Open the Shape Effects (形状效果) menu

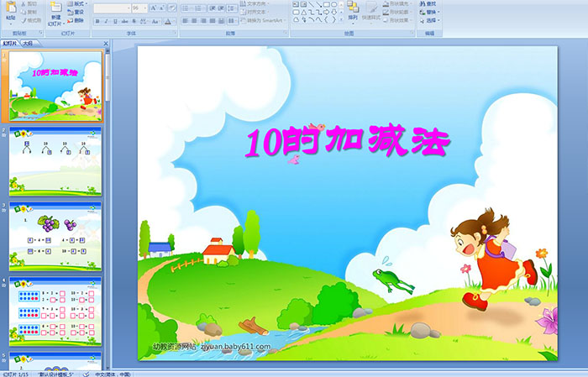(x=398, y=20)
